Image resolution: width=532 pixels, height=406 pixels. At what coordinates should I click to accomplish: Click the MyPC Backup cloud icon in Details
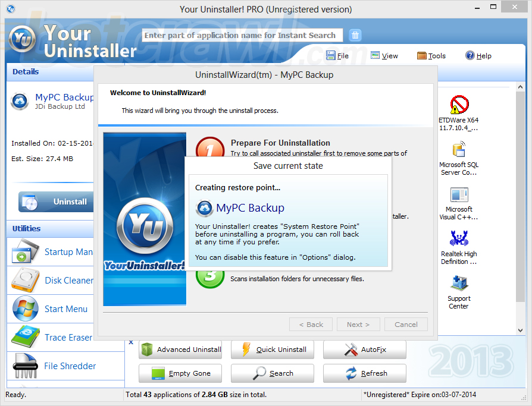(x=20, y=101)
